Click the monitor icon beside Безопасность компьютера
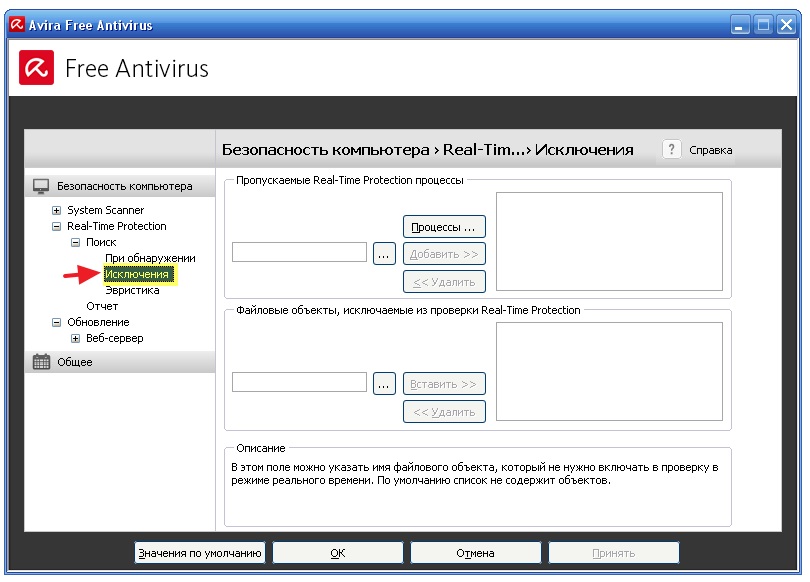 click(x=41, y=186)
